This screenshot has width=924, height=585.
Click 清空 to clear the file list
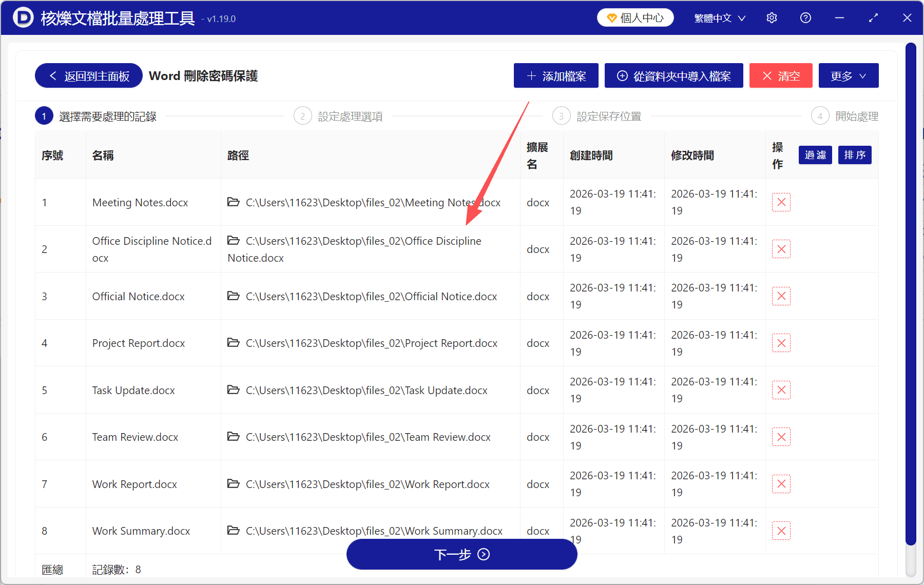click(x=780, y=75)
